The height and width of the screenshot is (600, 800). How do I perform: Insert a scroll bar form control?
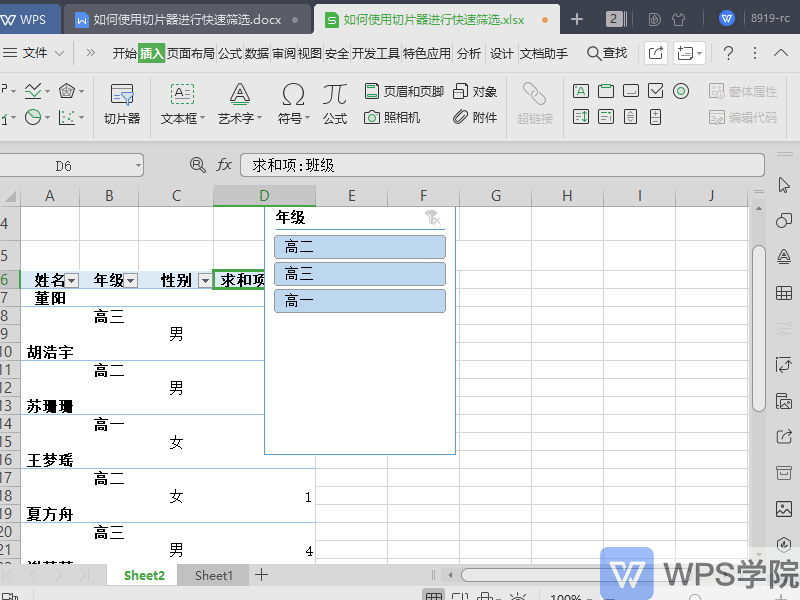click(x=631, y=117)
